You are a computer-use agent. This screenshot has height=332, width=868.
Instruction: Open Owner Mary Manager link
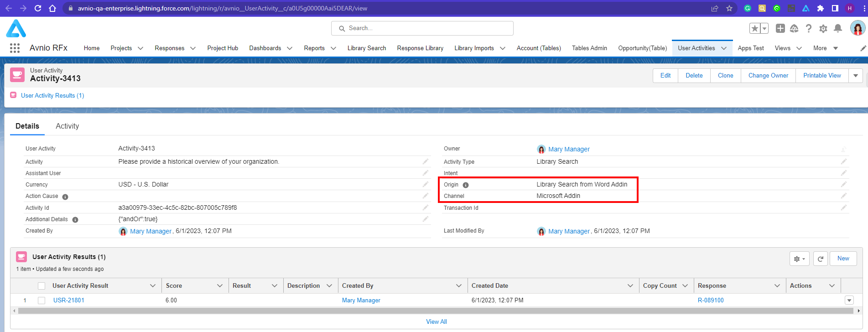569,149
